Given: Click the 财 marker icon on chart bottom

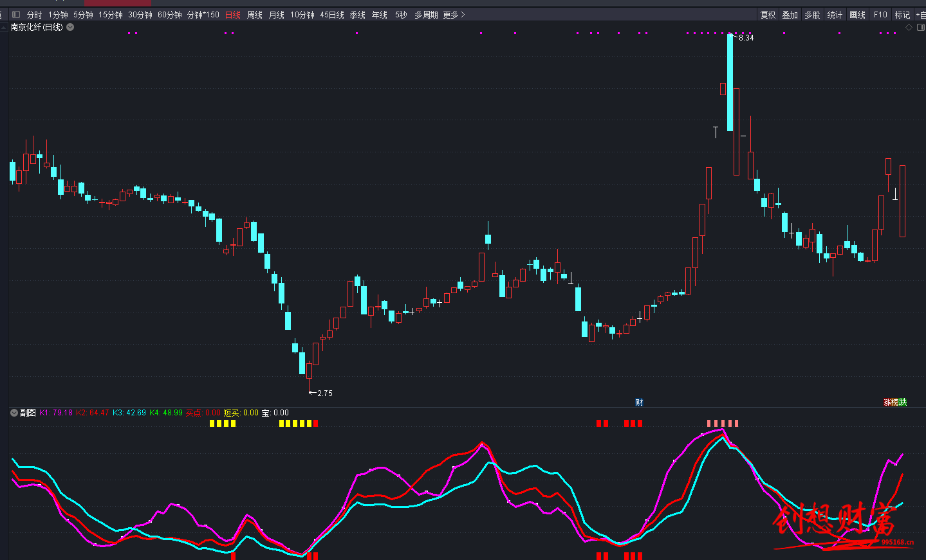Looking at the screenshot, I should (639, 402).
